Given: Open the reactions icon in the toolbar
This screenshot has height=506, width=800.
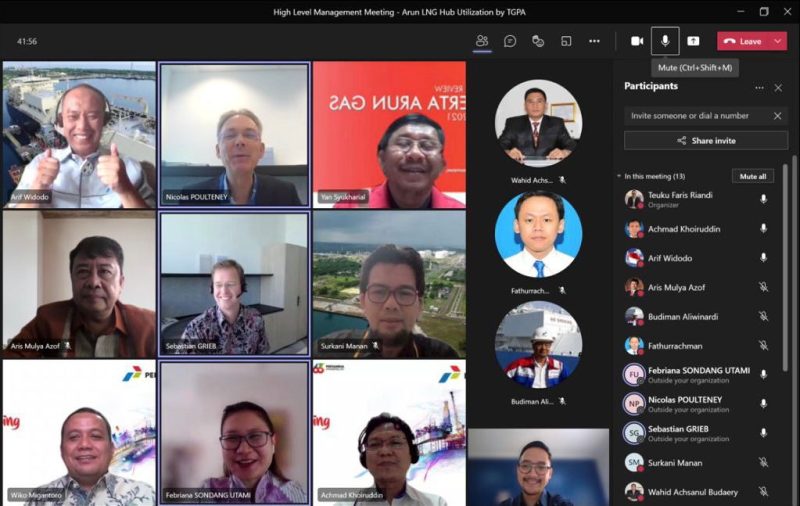Looking at the screenshot, I should tap(538, 41).
